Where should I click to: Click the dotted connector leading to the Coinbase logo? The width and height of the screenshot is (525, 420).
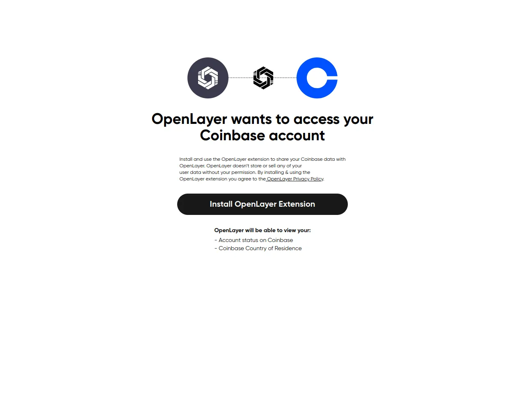(285, 78)
